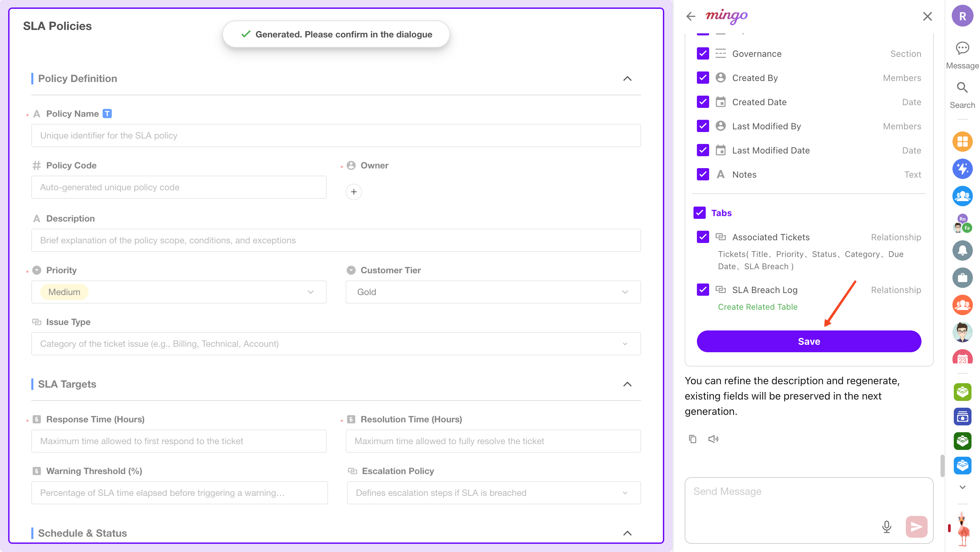Uncheck the SLA Breach Log checkbox

pos(703,290)
